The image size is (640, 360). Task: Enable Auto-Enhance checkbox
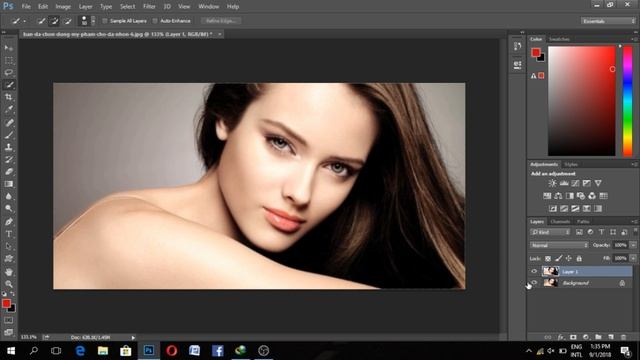[x=155, y=21]
